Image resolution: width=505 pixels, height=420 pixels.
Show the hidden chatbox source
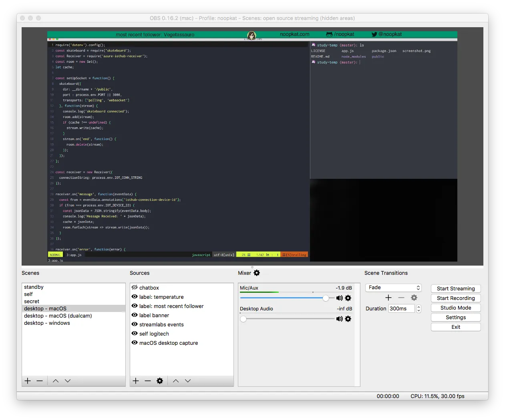click(135, 288)
